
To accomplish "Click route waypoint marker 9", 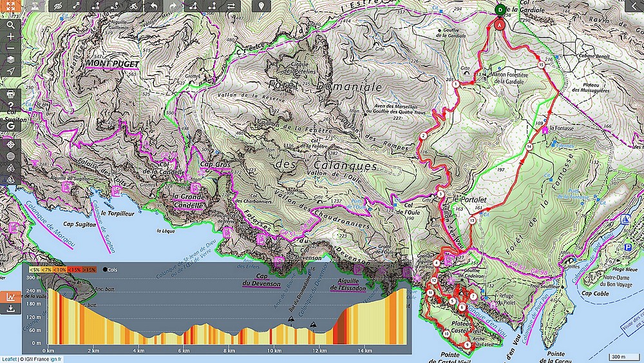I will tap(466, 344).
